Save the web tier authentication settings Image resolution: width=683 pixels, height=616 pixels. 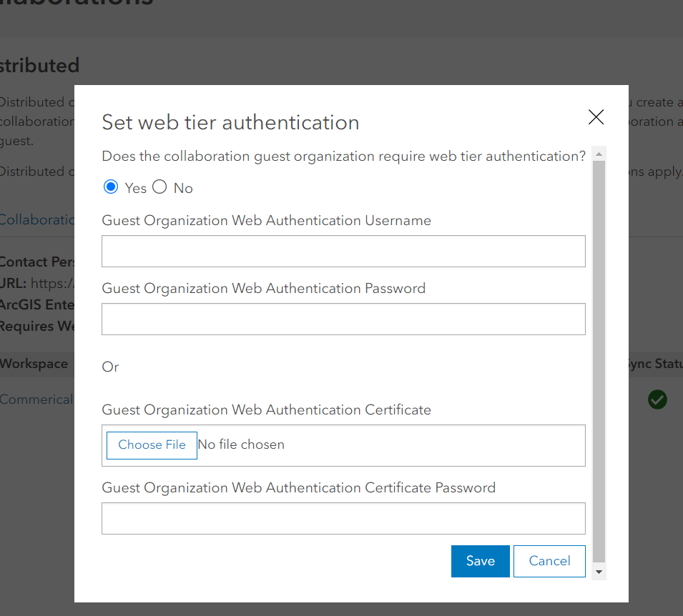coord(480,561)
